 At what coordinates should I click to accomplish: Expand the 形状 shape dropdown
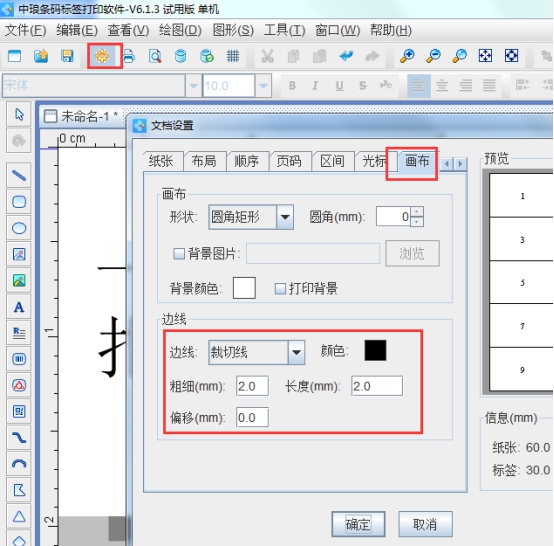coord(285,217)
